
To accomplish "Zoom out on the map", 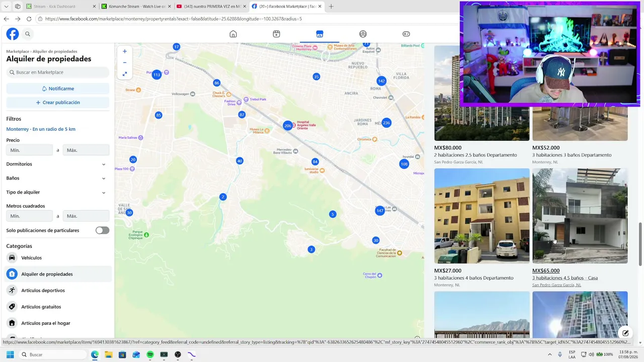I will (x=125, y=62).
